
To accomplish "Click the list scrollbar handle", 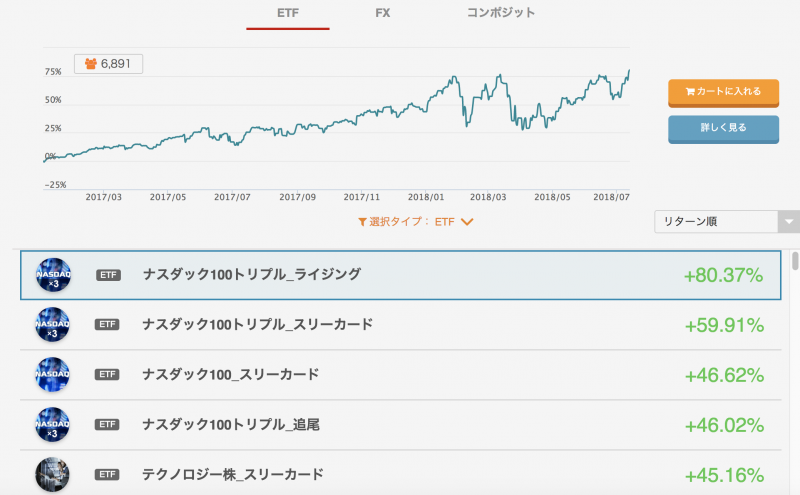I will click(x=795, y=261).
